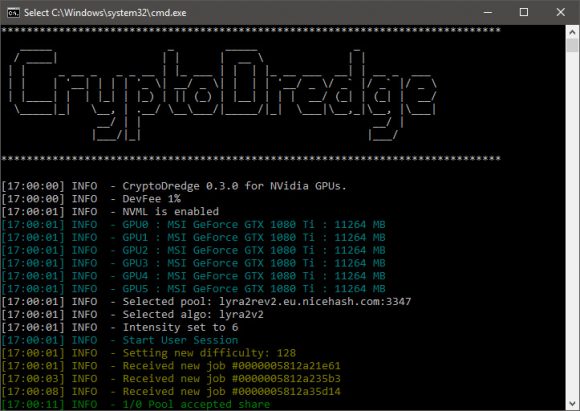The image size is (580, 411).
Task: Click the NVML is enabled line
Action: (x=110, y=212)
